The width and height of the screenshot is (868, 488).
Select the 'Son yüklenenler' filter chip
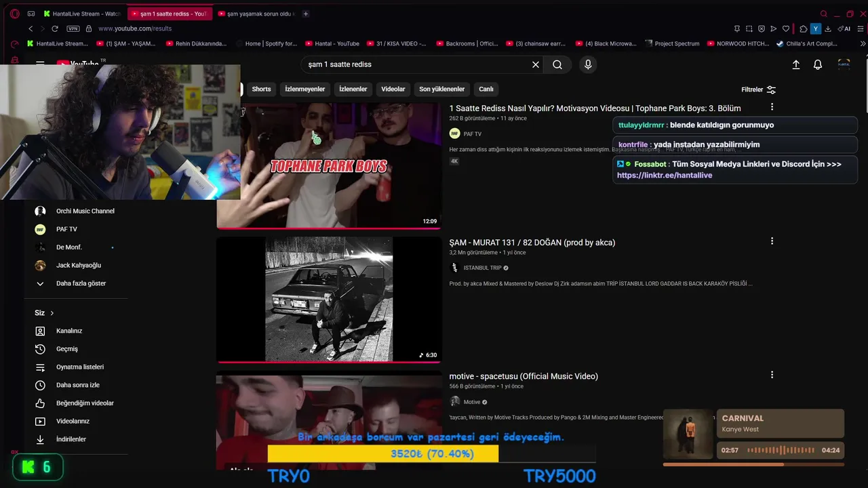pos(442,89)
